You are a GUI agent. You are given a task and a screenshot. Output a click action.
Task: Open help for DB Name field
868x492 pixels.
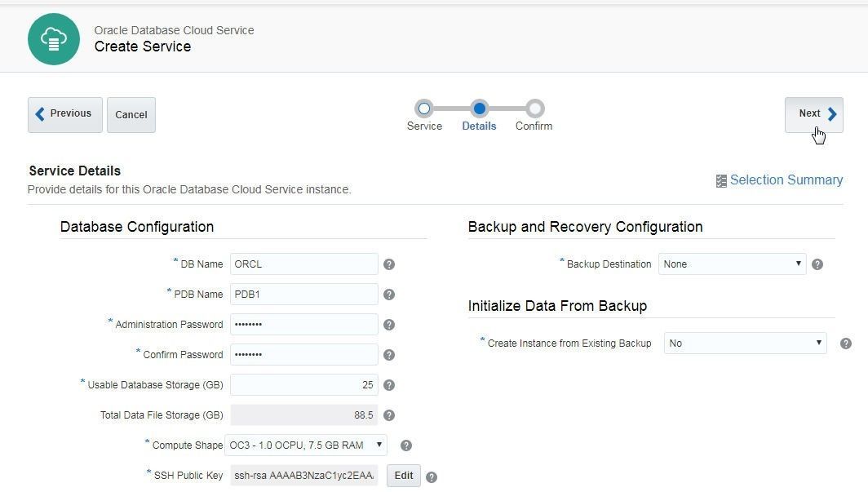click(389, 264)
